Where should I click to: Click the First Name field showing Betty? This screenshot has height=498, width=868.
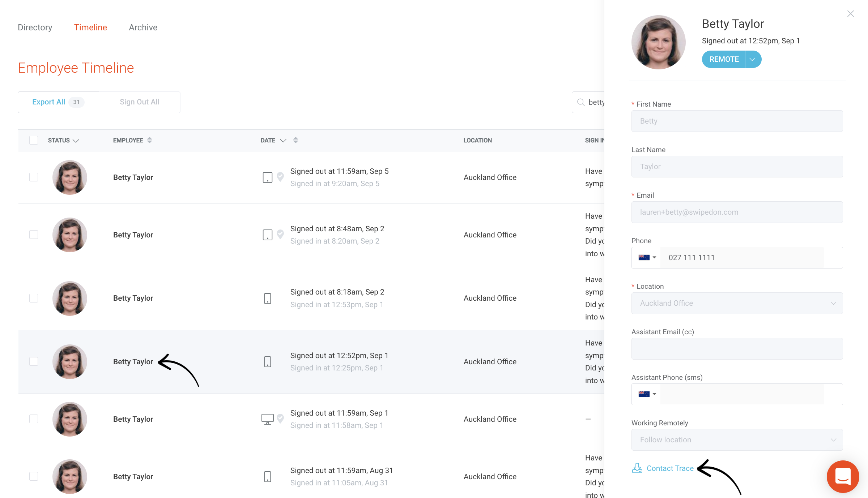point(737,121)
